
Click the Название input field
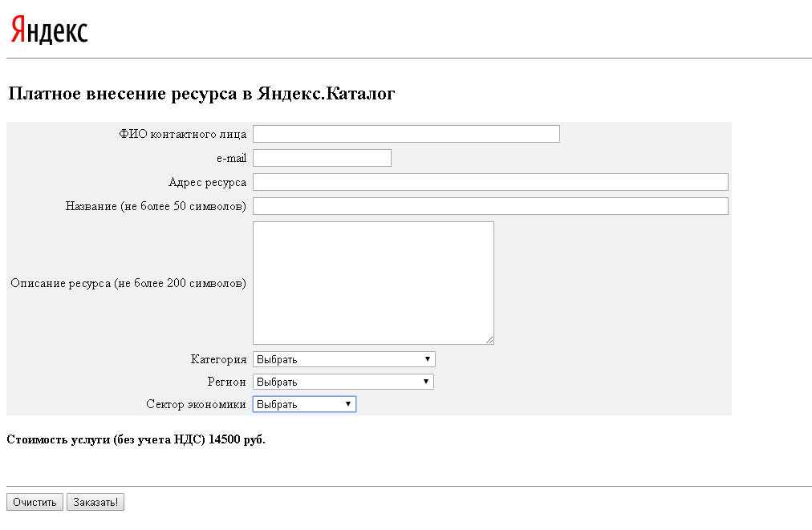(x=490, y=206)
